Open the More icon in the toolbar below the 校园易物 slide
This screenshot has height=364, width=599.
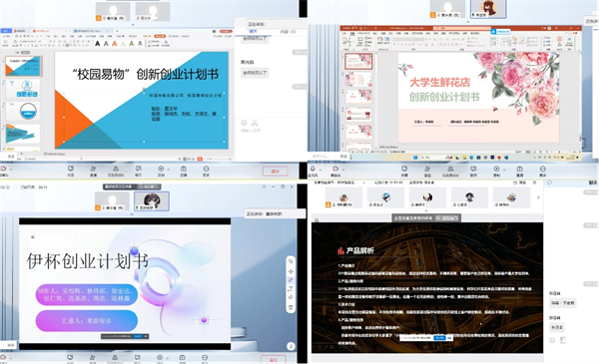pos(206,171)
